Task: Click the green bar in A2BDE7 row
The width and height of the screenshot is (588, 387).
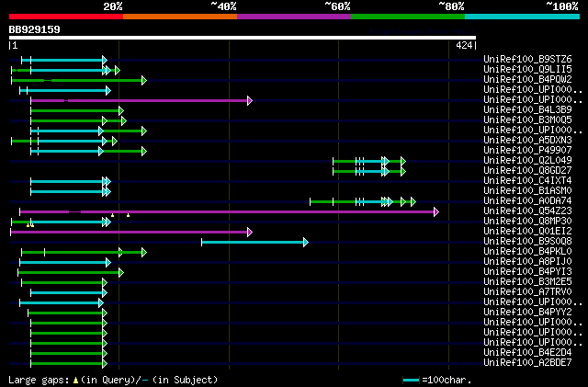Action: (69, 364)
